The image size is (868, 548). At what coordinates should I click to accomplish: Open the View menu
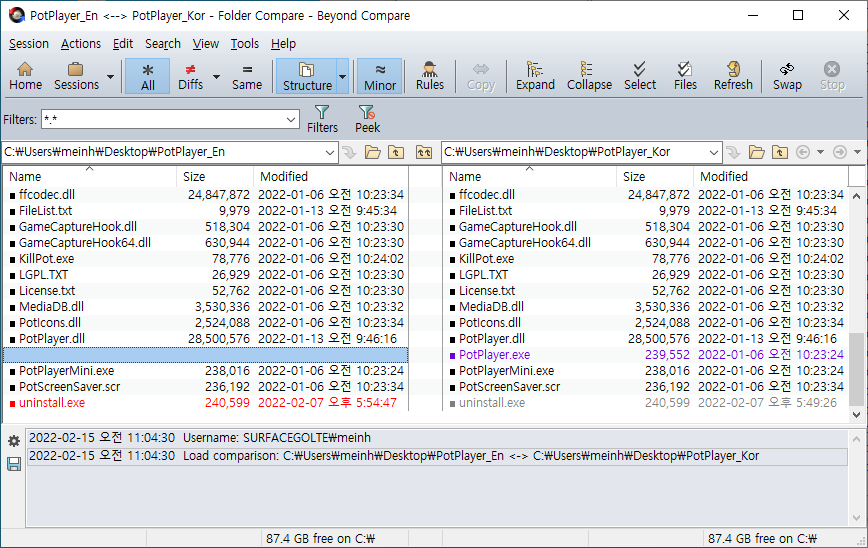pyautogui.click(x=205, y=44)
